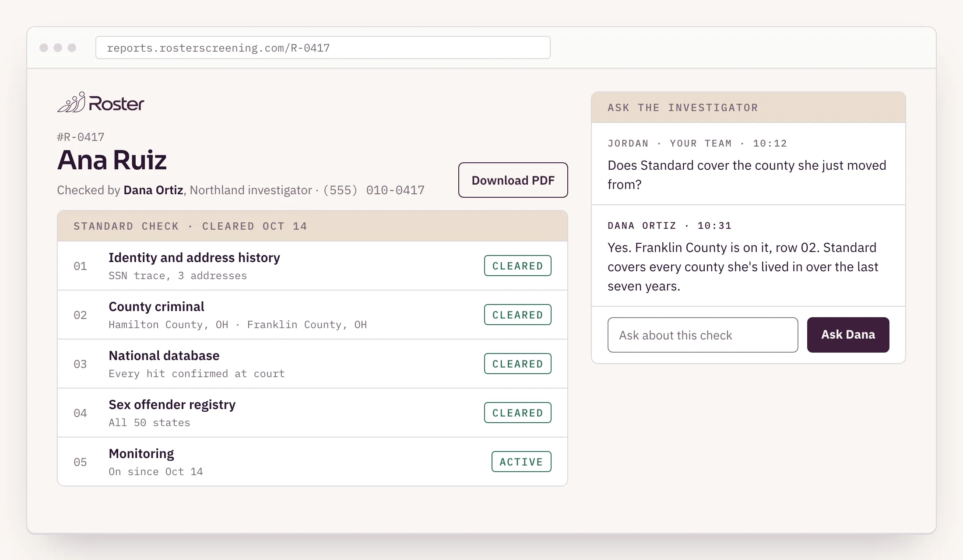Viewport: 963px width, 560px height.
Task: Click the Ana Ruiz heading
Action: tap(112, 160)
